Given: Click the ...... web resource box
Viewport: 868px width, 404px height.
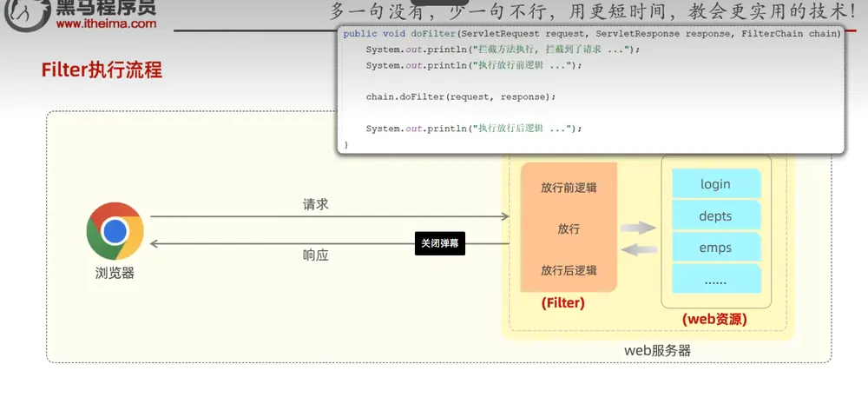Looking at the screenshot, I should (716, 279).
